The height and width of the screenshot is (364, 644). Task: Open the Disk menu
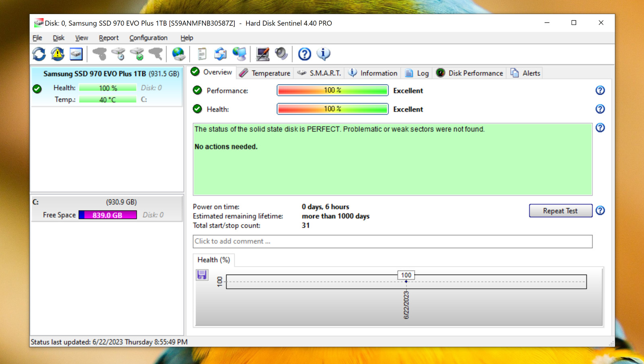pyautogui.click(x=58, y=38)
